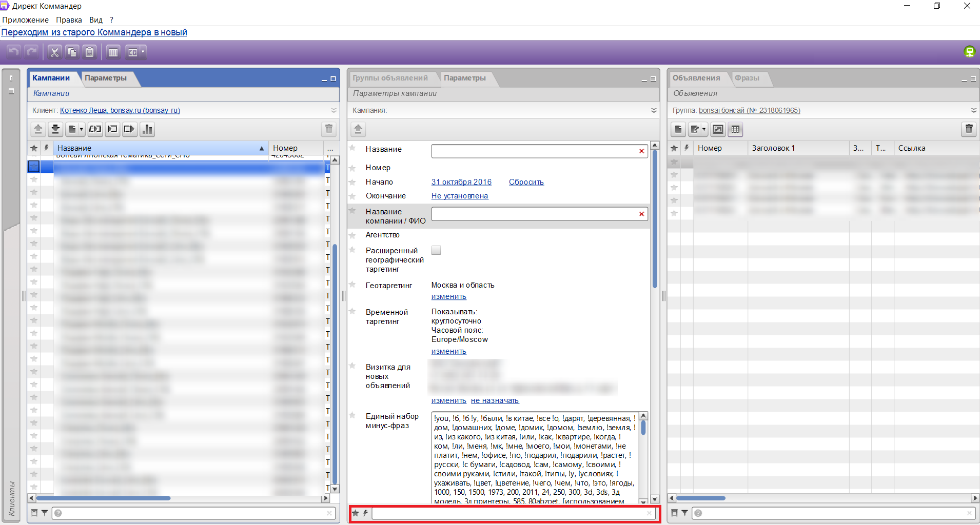This screenshot has height=525, width=980.
Task: Click the filter funnel icon under campaigns list
Action: [x=45, y=513]
